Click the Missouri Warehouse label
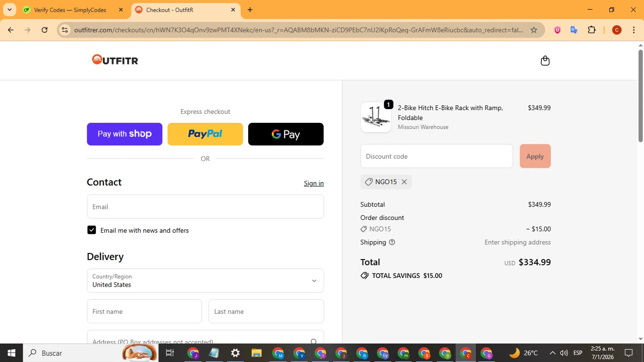 tap(423, 127)
